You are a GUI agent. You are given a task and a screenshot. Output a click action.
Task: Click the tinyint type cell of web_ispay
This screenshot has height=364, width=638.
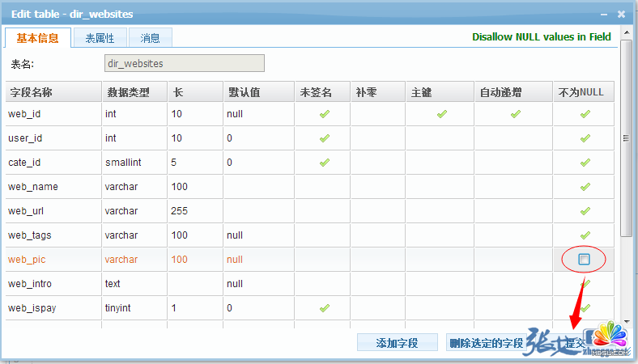click(x=134, y=308)
